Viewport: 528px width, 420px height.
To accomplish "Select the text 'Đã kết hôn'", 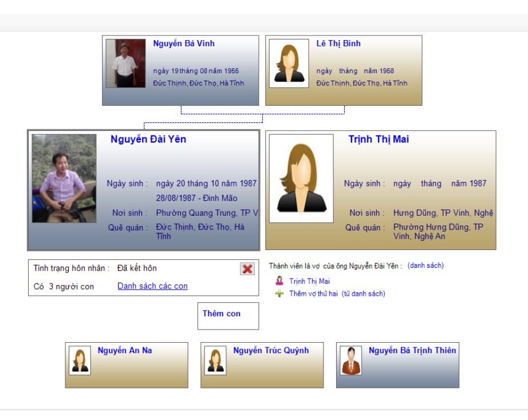I will click(x=137, y=268).
